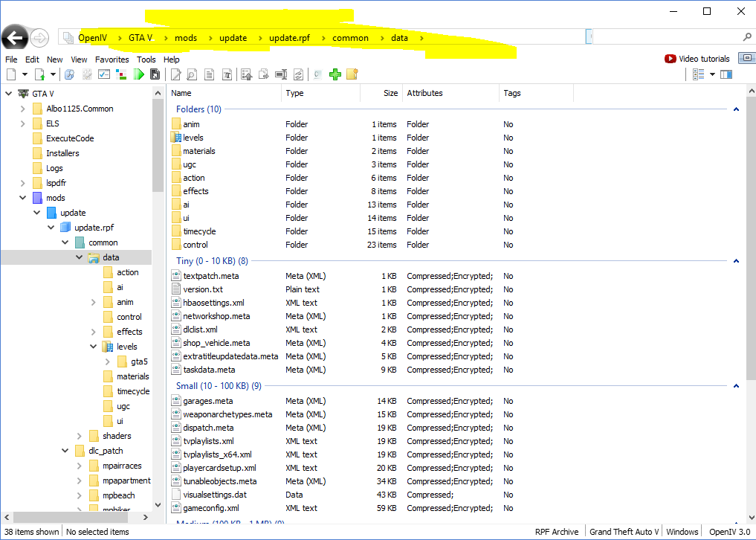Image resolution: width=756 pixels, height=540 pixels.
Task: Click the blank new file toolbar icon
Action: point(11,74)
